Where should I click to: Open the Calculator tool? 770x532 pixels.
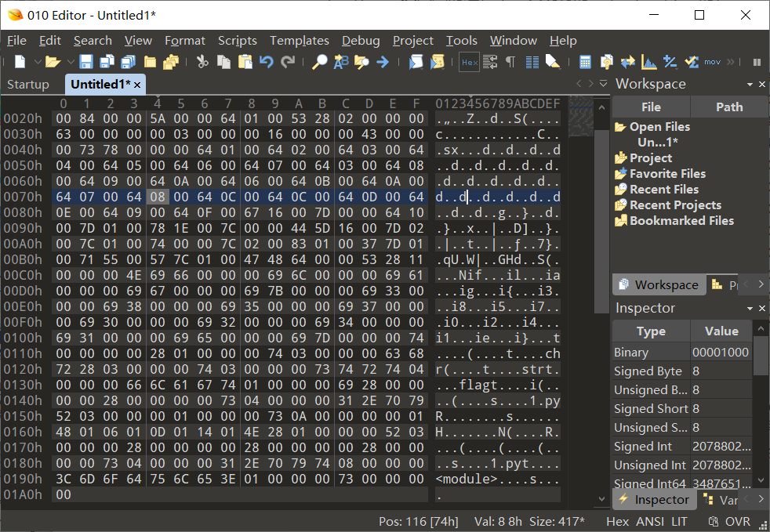[x=585, y=62]
